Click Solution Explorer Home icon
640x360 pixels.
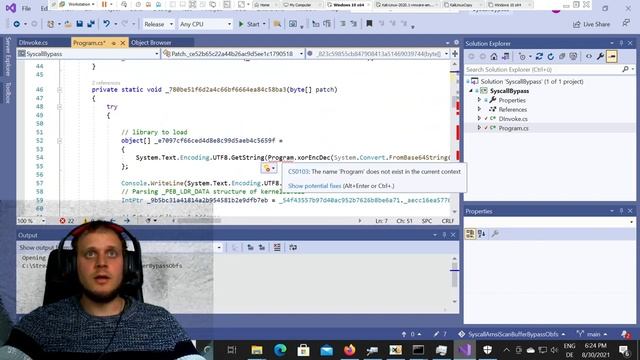494,56
